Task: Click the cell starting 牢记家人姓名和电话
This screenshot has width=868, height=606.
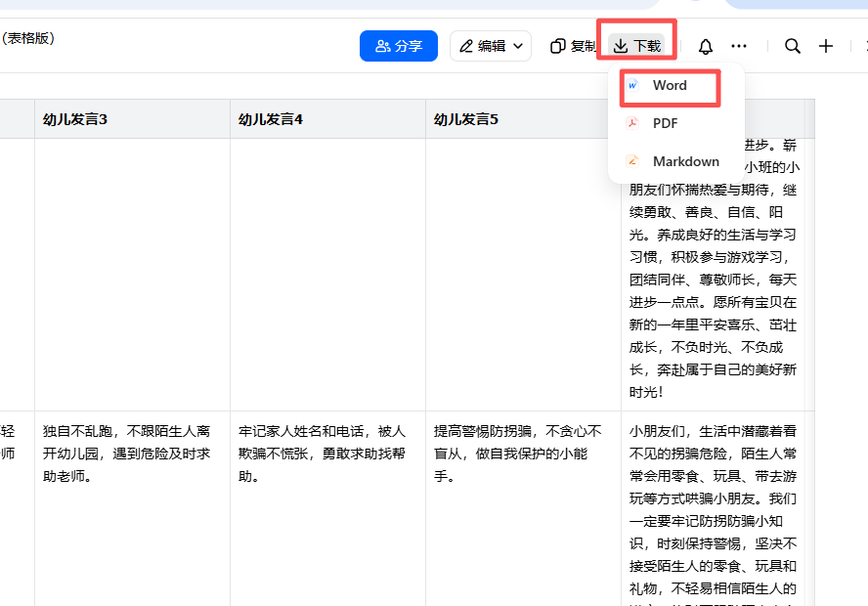Action: tap(327, 508)
